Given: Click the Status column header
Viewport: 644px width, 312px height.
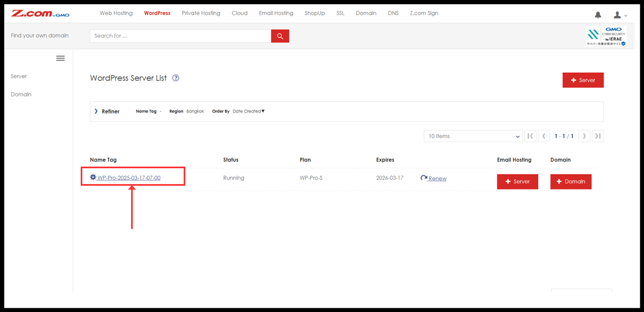Looking at the screenshot, I should click(231, 160).
